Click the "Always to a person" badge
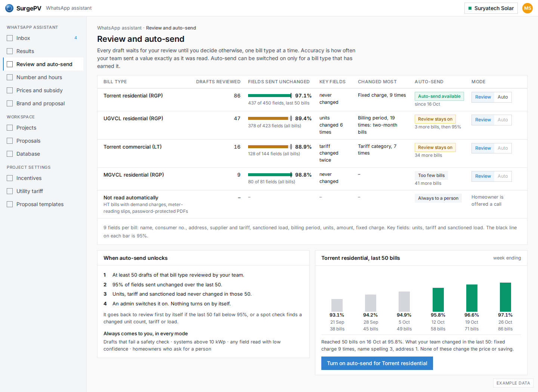Screen dimensions: 538x392 tap(438, 198)
